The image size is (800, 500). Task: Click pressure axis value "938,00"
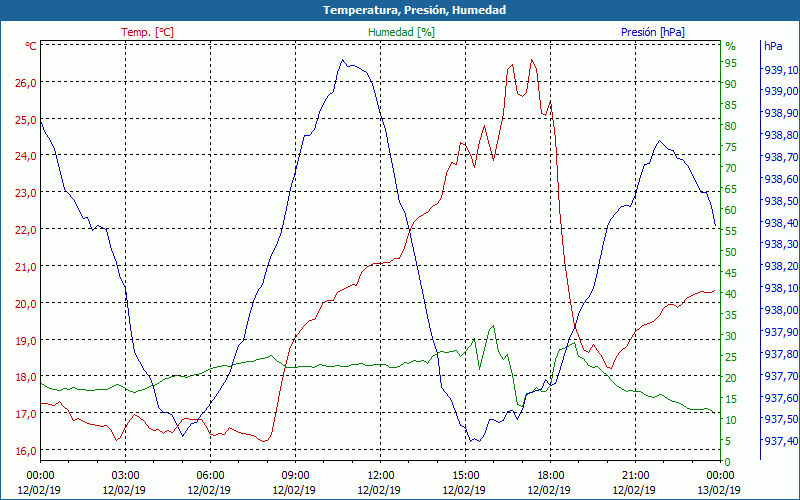[x=781, y=310]
